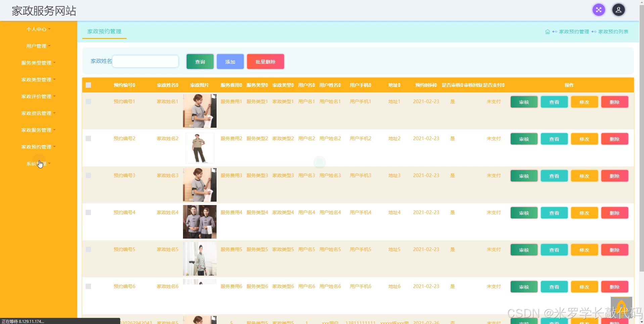This screenshot has width=644, height=324.
Task: Tick the select-all checkbox in table header
Action: (x=88, y=85)
